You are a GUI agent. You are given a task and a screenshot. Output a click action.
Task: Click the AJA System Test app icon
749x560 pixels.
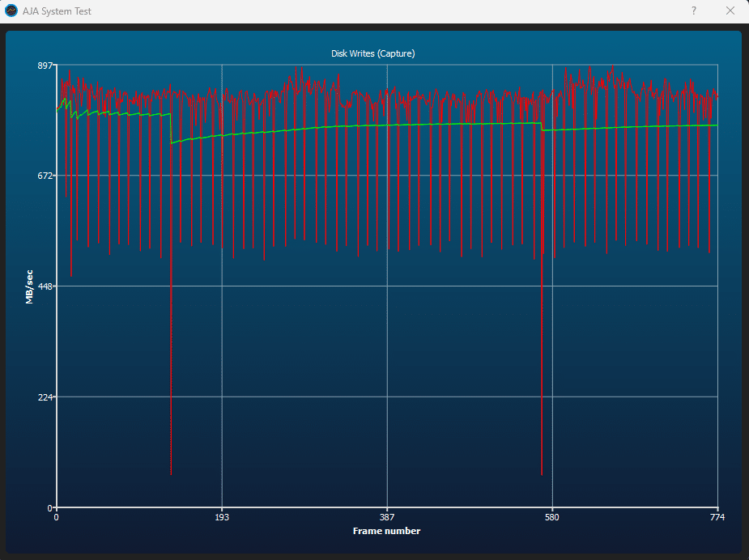[x=11, y=11]
